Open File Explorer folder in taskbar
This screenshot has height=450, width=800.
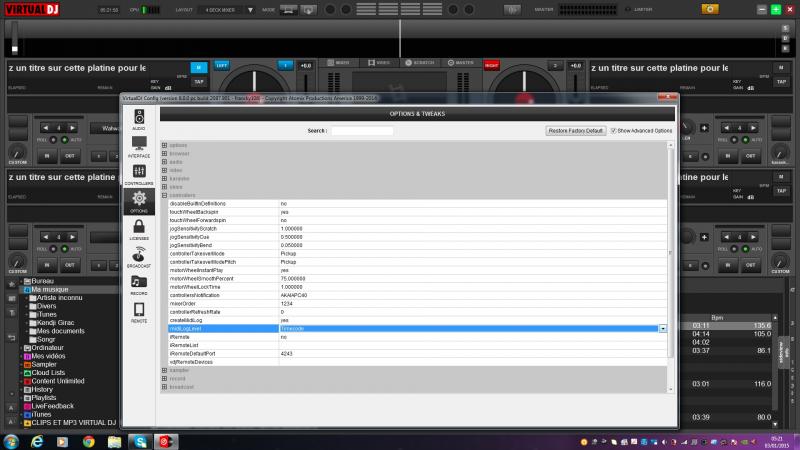pyautogui.click(x=114, y=441)
